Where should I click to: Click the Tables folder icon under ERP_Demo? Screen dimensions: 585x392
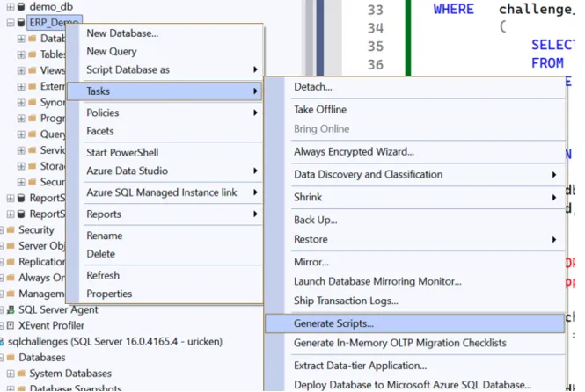coord(33,54)
